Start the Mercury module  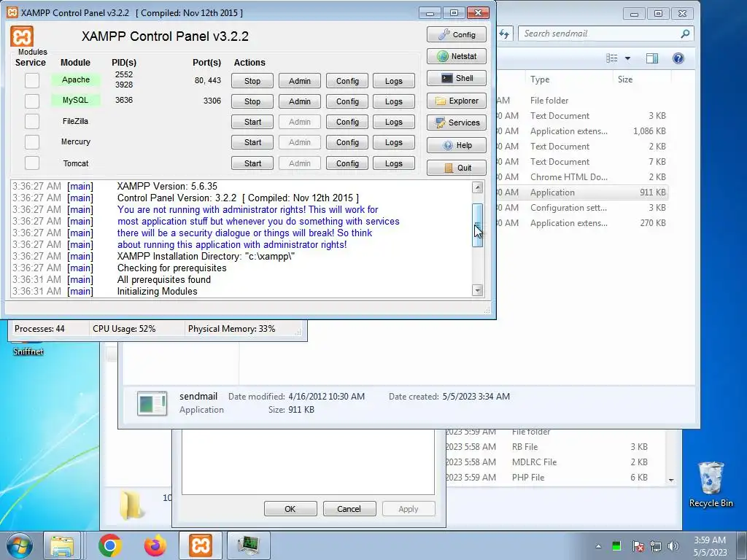click(x=252, y=142)
